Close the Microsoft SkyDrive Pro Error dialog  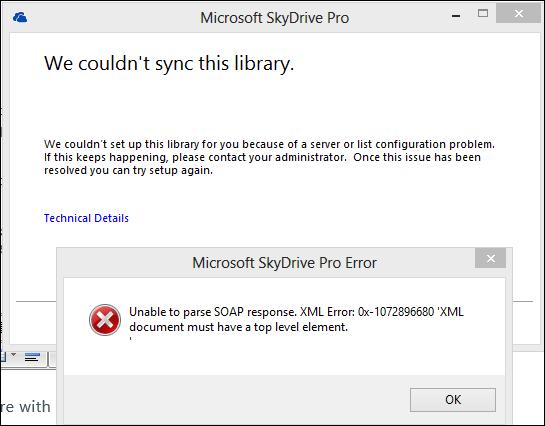pos(490,258)
